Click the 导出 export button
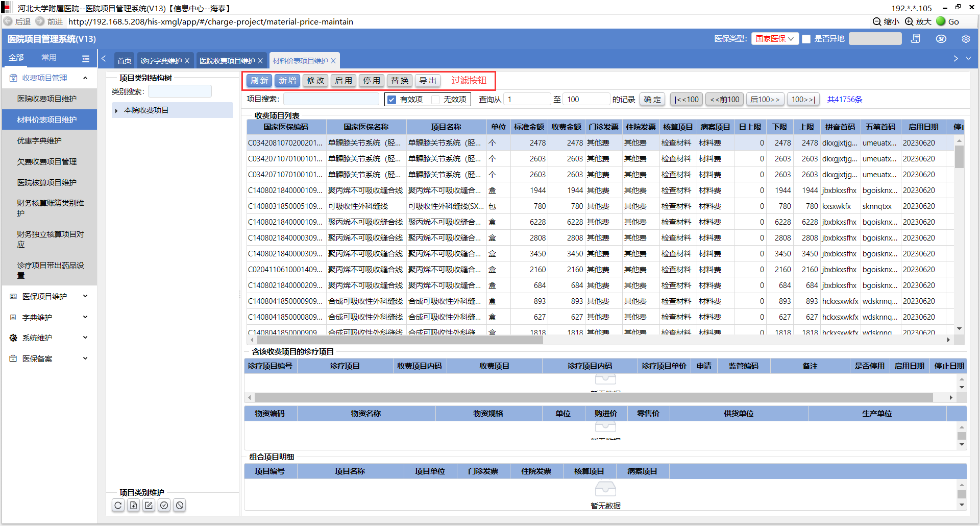980x526 pixels. (x=428, y=81)
